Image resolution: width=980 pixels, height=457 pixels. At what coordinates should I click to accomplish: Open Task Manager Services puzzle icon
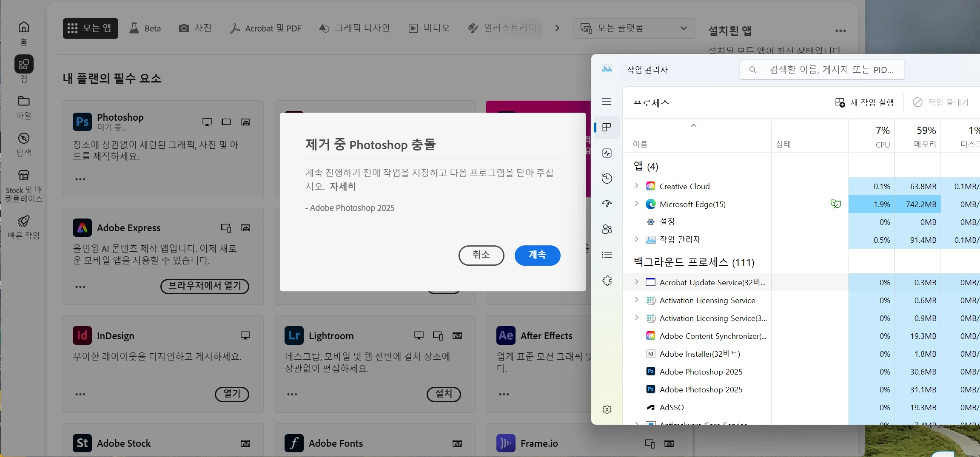pos(607,281)
